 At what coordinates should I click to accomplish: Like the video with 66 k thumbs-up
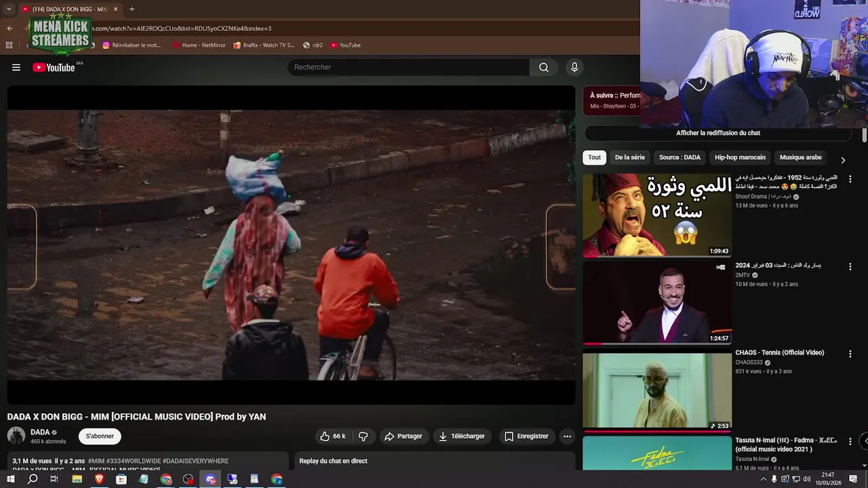[332, 436]
